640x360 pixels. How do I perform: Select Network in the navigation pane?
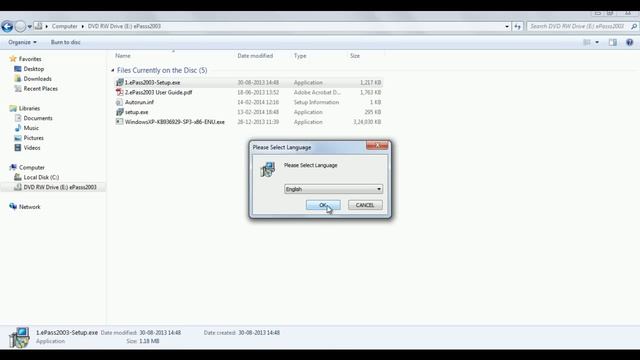(x=29, y=207)
